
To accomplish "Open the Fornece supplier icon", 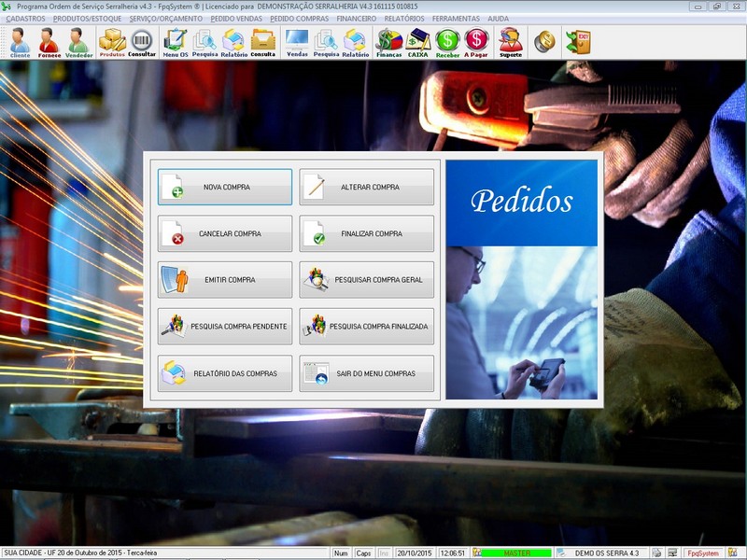I will [49, 42].
